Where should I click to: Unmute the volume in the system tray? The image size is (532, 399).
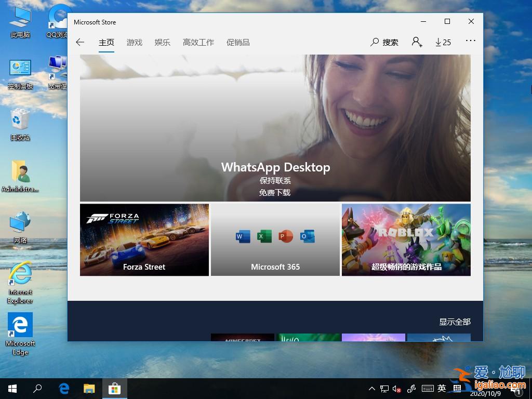pos(396,388)
